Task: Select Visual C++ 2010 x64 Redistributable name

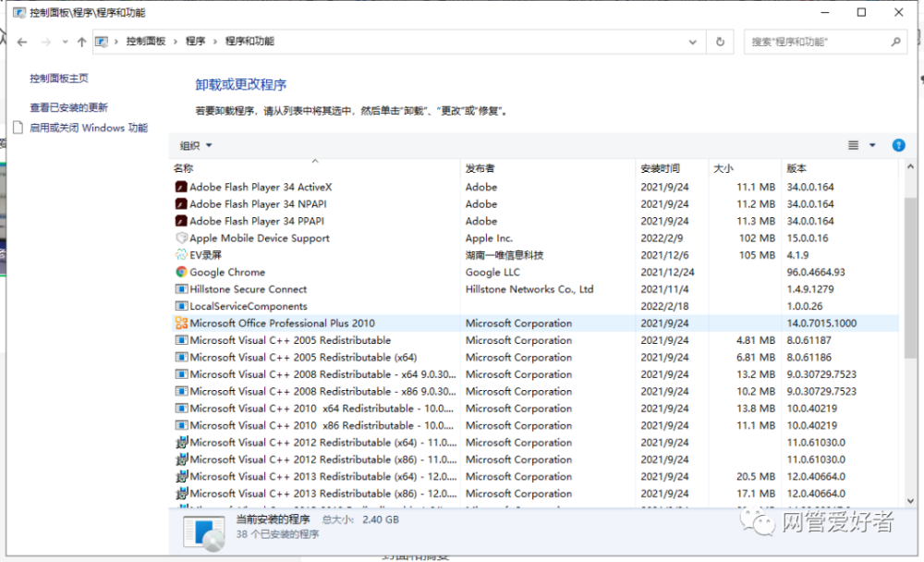Action: (322, 409)
